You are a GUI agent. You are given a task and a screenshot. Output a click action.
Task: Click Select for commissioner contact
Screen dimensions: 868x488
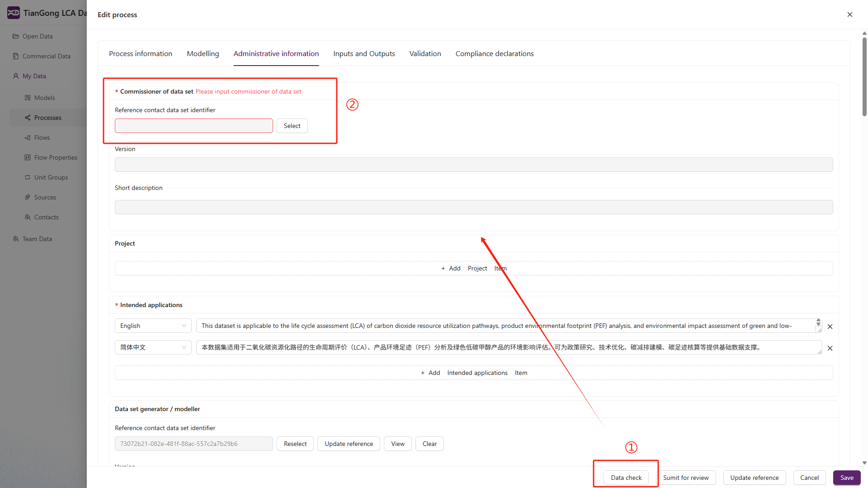pos(292,126)
